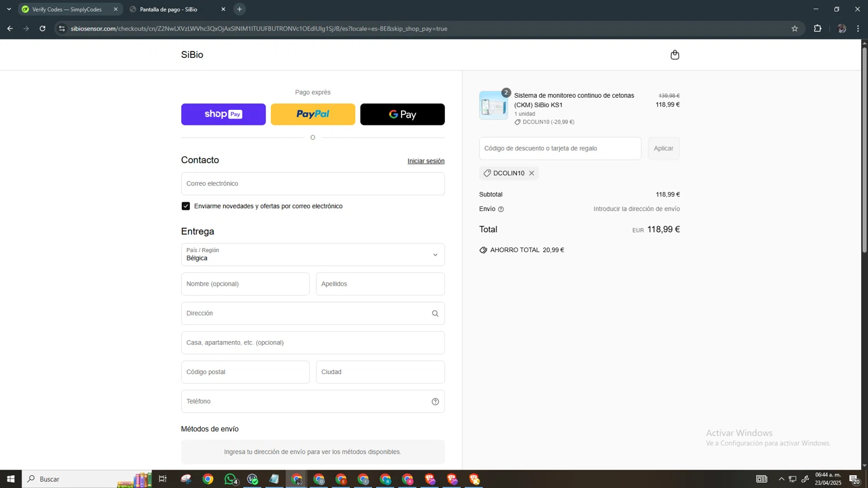Focus the Nombre (opcional) field
Screen dimensions: 868x488
245,284
